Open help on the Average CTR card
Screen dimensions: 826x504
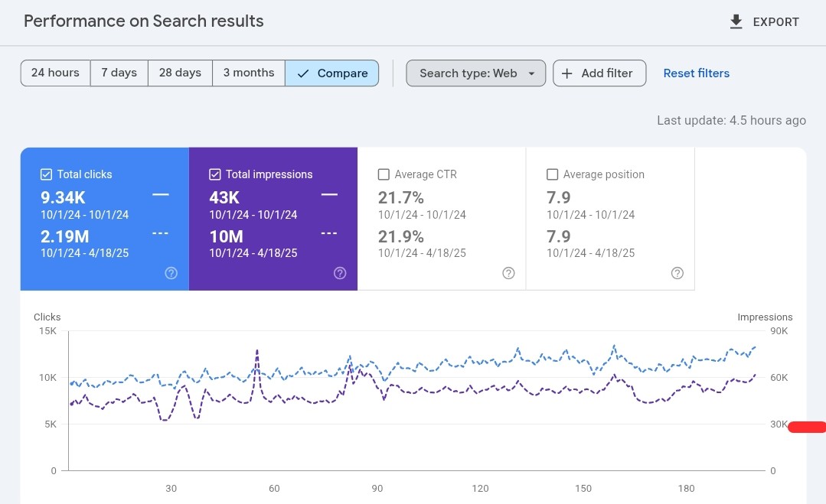[x=508, y=272]
